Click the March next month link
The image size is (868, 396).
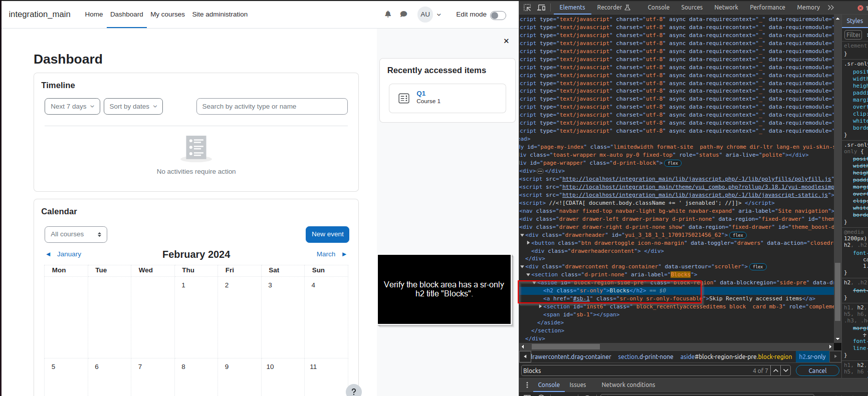326,254
